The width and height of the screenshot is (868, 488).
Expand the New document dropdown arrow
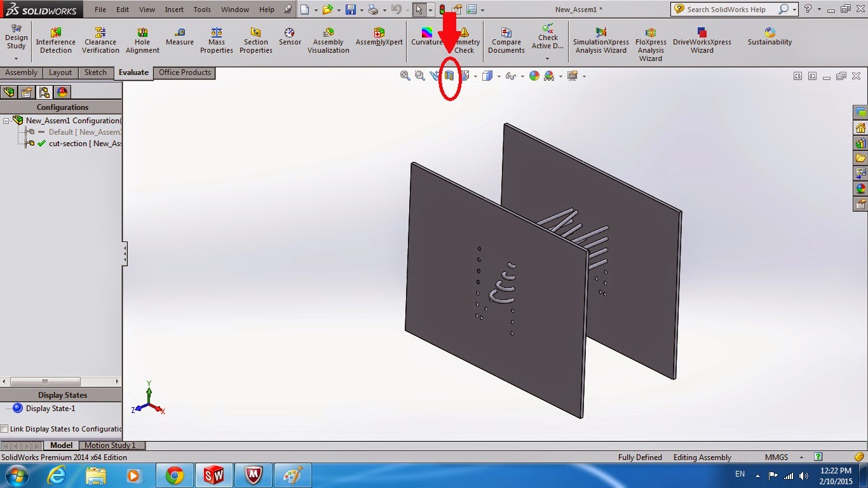tap(315, 10)
